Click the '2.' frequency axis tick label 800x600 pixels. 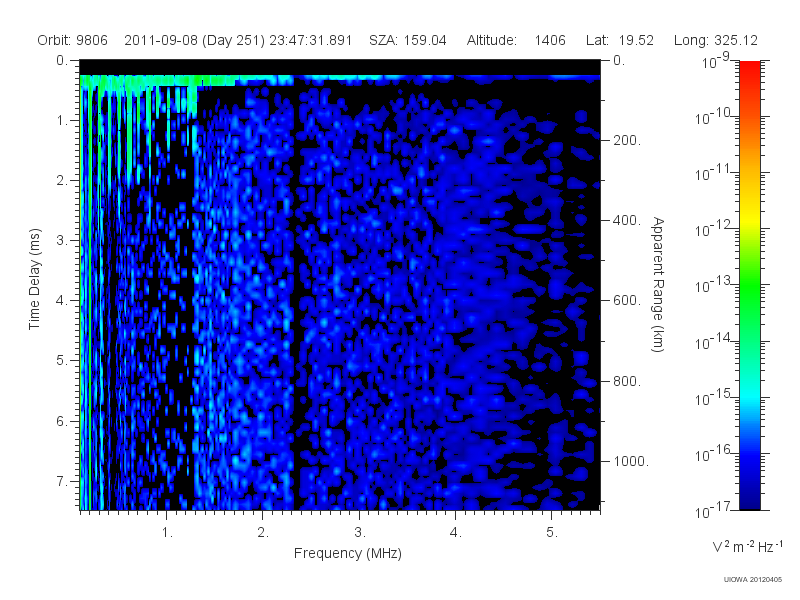pos(263,532)
